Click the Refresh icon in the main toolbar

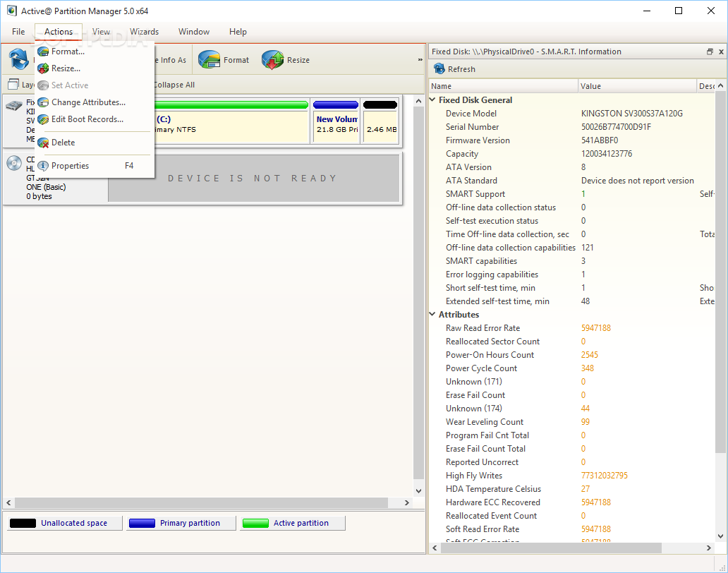[19, 59]
